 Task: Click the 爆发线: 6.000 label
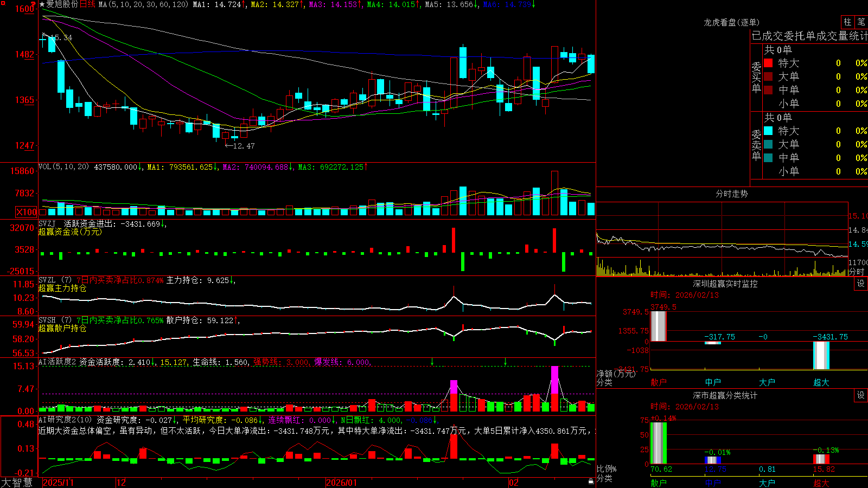[x=342, y=362]
